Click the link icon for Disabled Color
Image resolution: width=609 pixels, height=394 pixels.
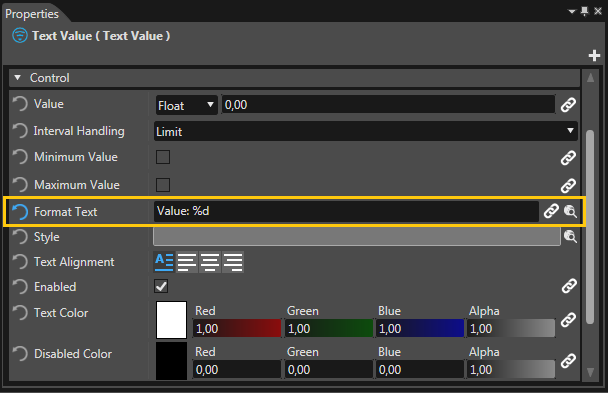coord(568,361)
